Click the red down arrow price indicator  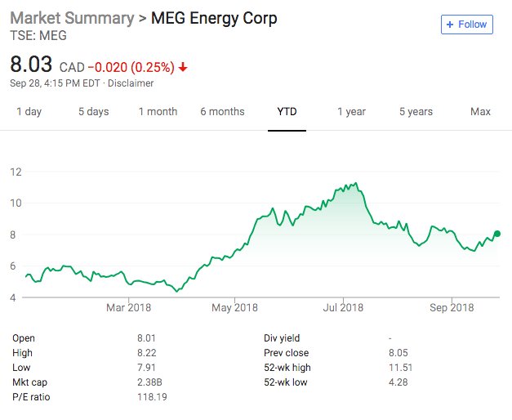(x=183, y=66)
